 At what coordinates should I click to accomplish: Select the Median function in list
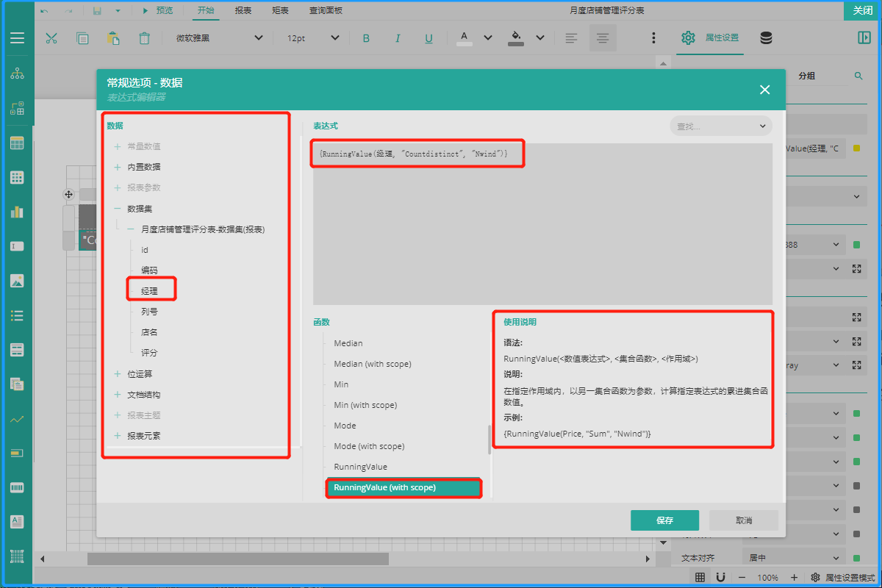pos(348,343)
